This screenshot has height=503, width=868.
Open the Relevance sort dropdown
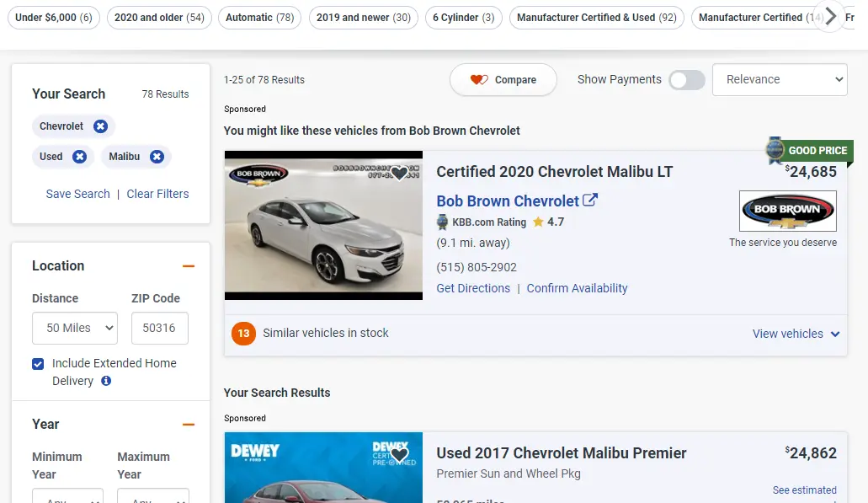click(x=780, y=80)
